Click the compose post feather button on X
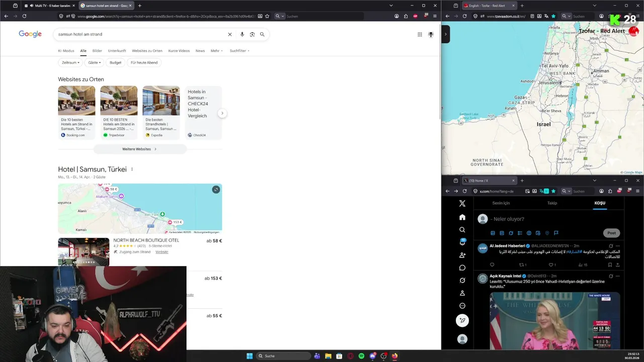 tap(462, 320)
